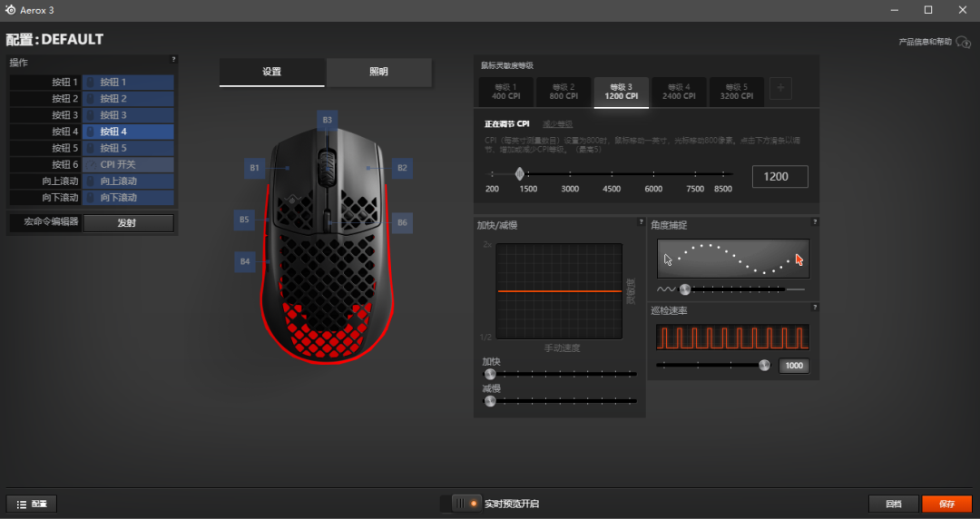980x519 pixels.
Task: Open 向上滚动 action assignment
Action: pyautogui.click(x=128, y=181)
